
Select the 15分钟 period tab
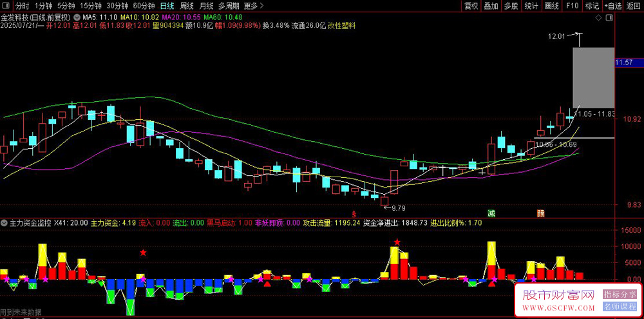click(x=90, y=6)
